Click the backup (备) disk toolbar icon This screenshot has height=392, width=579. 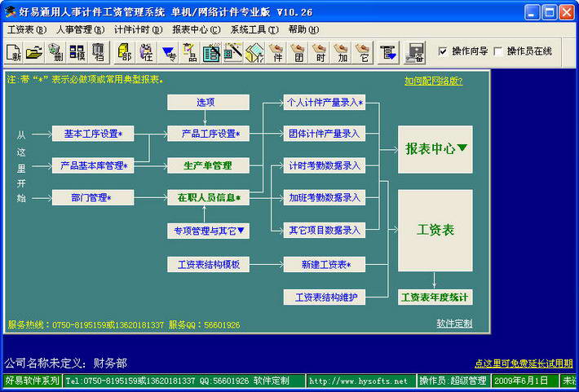pos(415,52)
